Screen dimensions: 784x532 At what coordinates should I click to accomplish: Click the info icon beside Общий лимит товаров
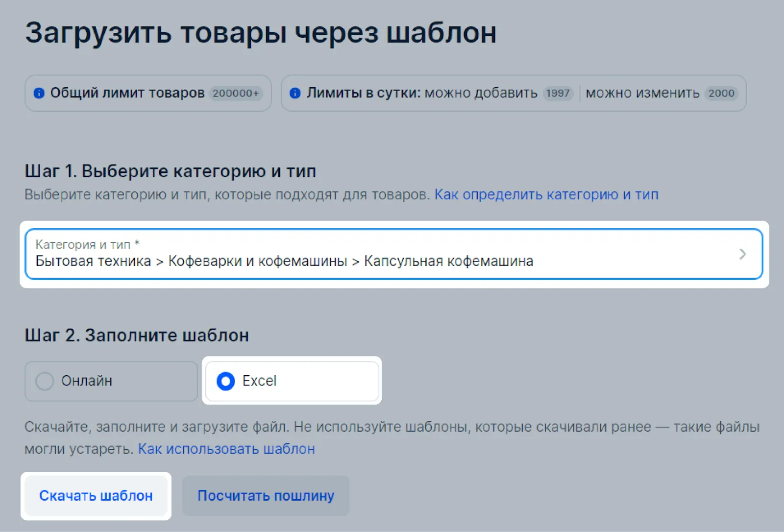39,93
